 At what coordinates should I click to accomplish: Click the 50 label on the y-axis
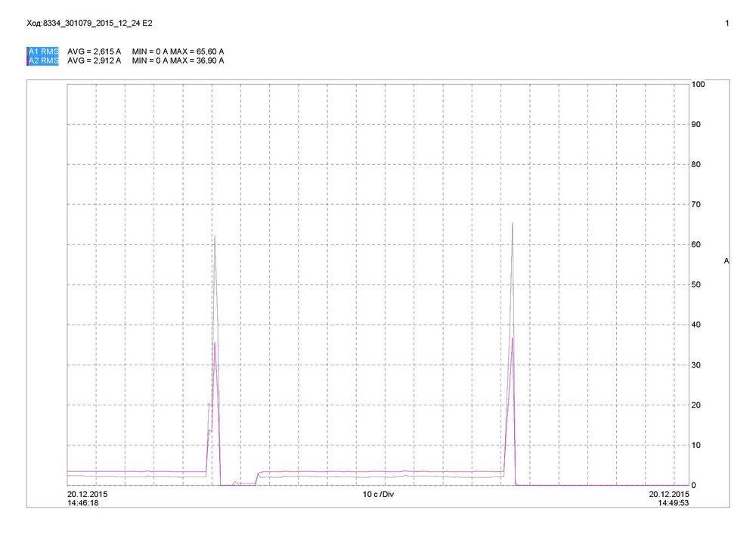(x=696, y=284)
